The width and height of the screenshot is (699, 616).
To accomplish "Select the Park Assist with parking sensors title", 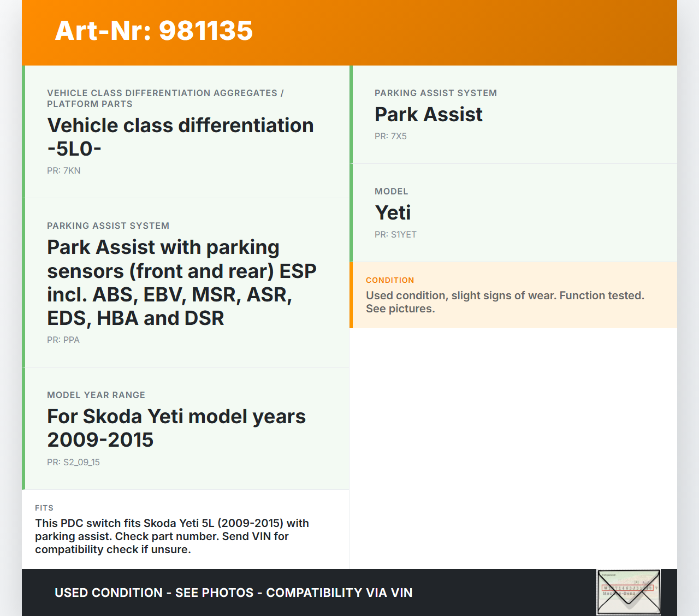I will 181,282.
